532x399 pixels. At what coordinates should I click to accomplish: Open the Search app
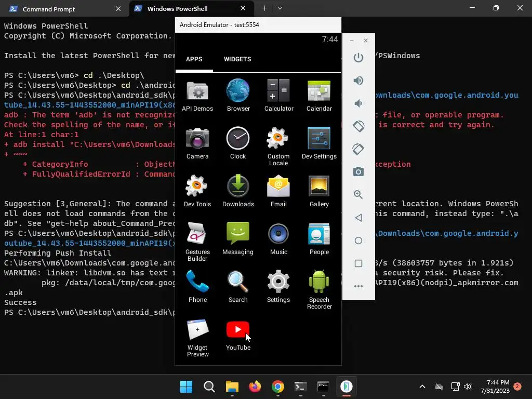coord(238,287)
